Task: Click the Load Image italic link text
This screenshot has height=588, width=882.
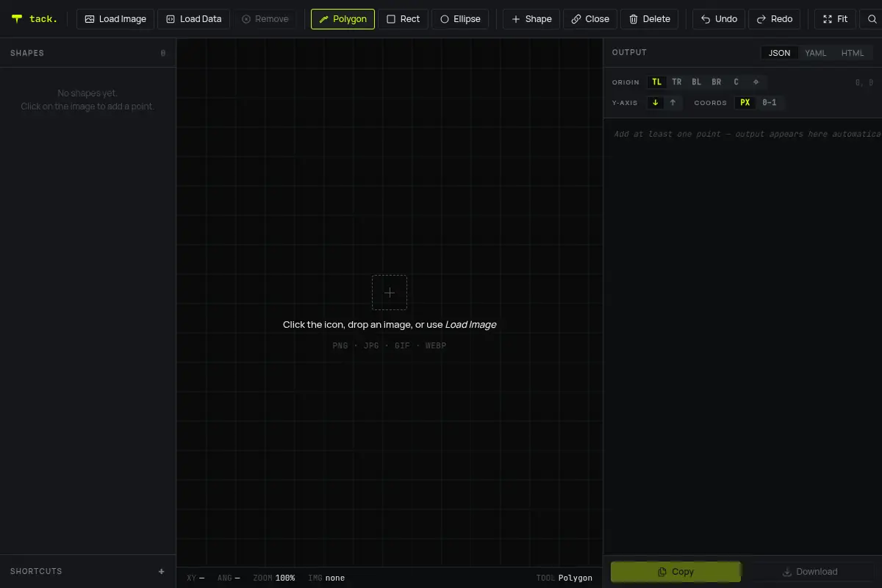Action: pyautogui.click(x=470, y=324)
